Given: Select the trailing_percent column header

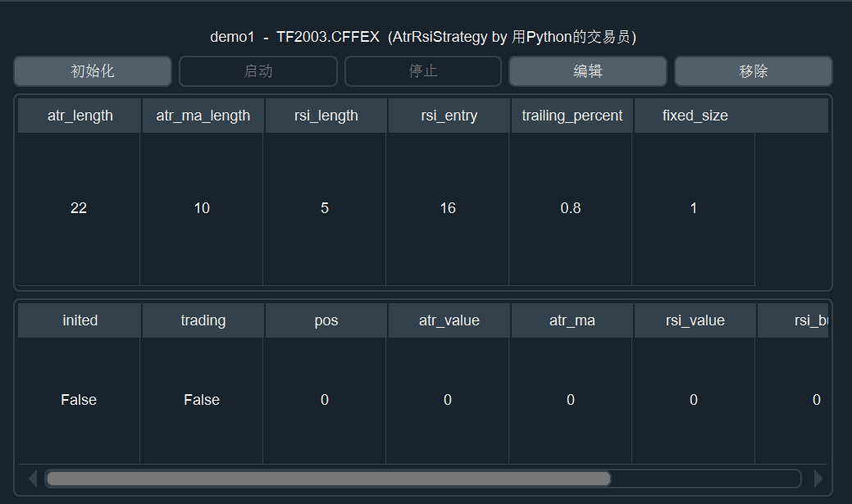Looking at the screenshot, I should [x=572, y=116].
